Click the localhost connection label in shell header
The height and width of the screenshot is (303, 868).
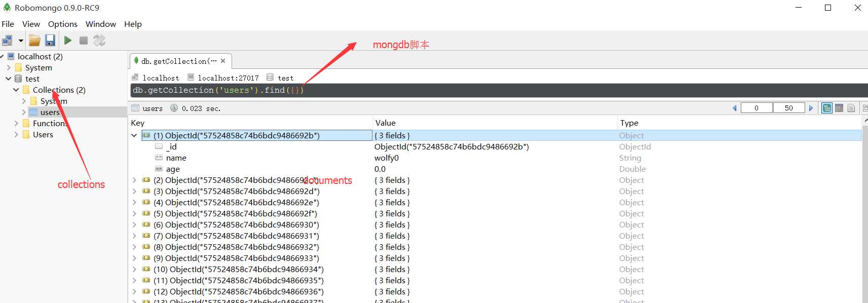tap(161, 78)
